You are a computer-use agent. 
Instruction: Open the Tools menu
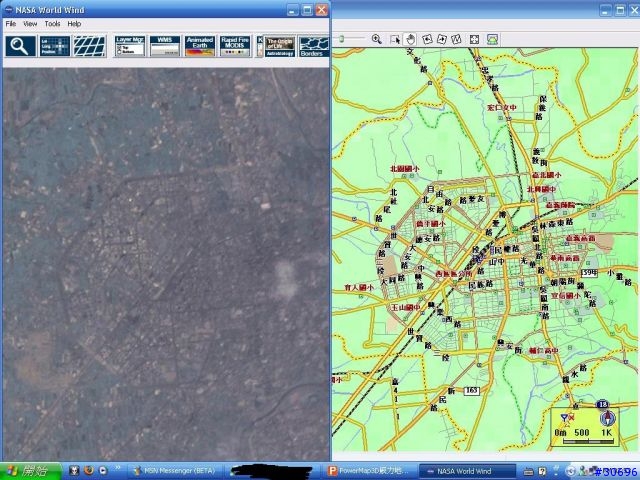52,24
